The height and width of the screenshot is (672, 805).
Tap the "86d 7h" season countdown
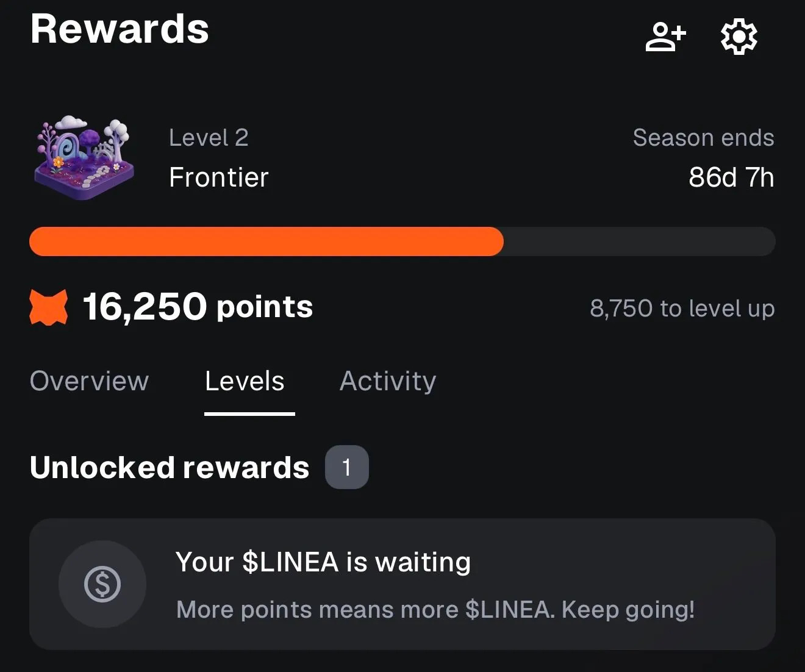[731, 177]
